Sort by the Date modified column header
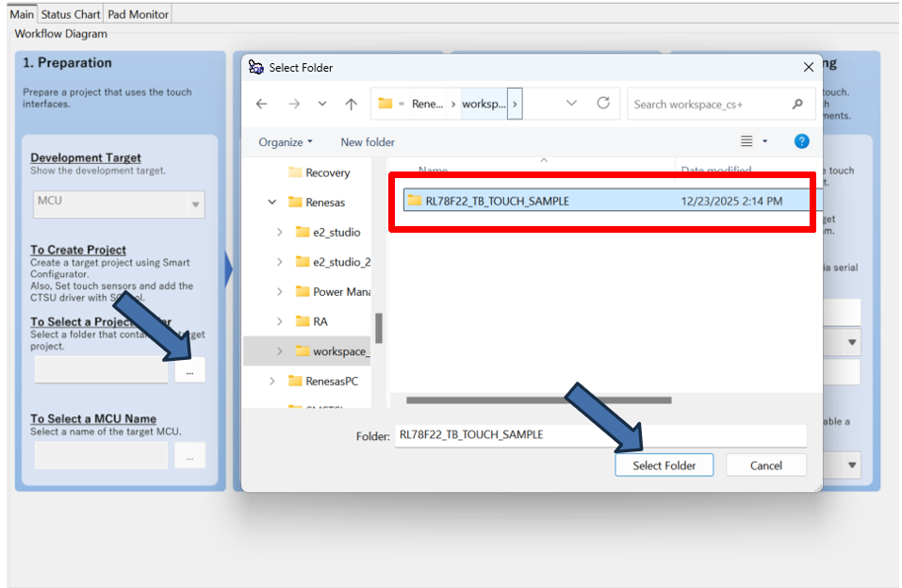Viewport: 902px width, 588px height. pyautogui.click(x=716, y=170)
